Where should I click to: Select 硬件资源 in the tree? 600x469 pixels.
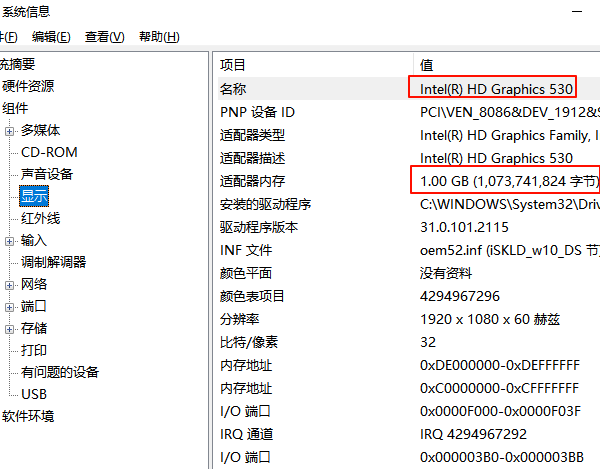(28, 86)
